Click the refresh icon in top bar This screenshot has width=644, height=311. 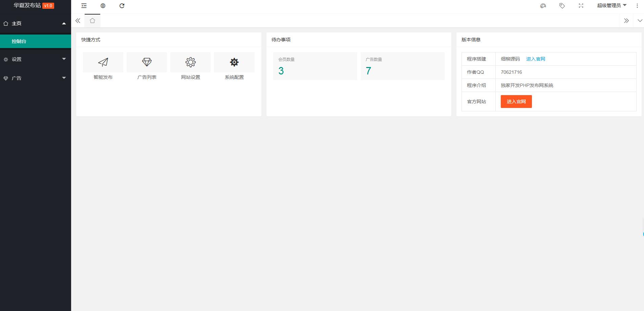[122, 6]
